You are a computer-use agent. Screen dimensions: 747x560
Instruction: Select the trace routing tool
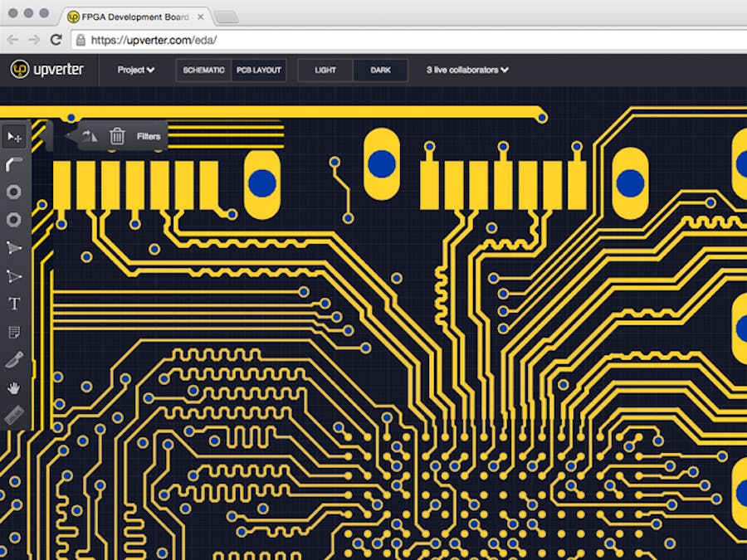tap(14, 164)
